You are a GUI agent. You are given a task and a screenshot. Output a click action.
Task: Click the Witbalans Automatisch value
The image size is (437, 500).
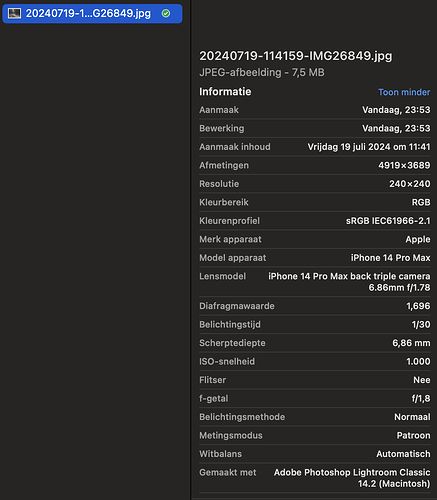pos(403,454)
